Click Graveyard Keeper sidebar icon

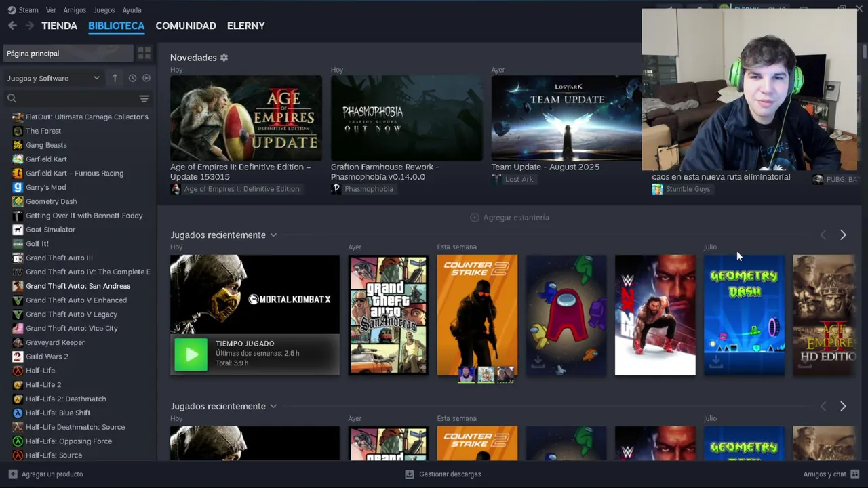18,342
